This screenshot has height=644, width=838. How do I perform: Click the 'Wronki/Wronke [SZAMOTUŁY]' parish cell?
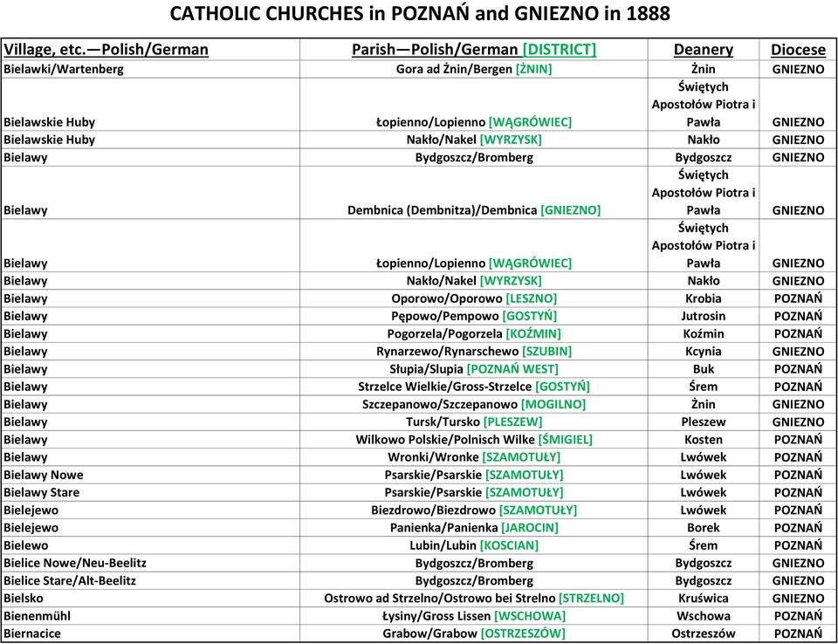coord(474,457)
